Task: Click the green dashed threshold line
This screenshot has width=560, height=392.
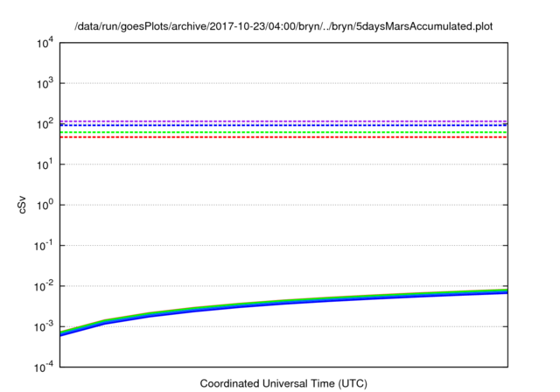Action: (283, 132)
